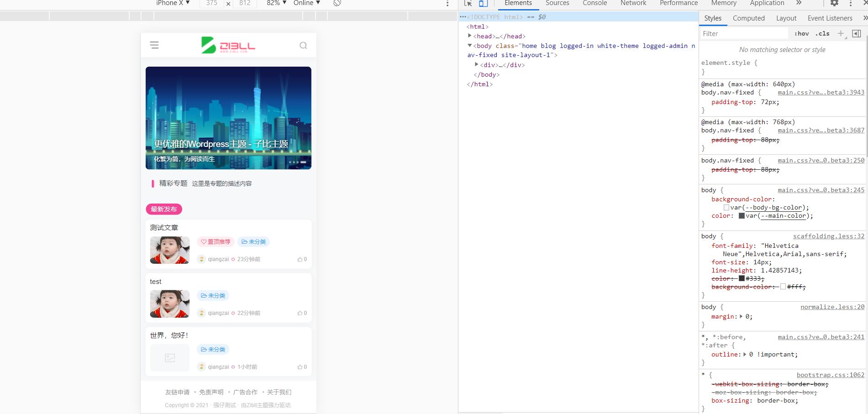Click the rotate screen orientation icon
The image size is (868, 414).
[x=337, y=3]
